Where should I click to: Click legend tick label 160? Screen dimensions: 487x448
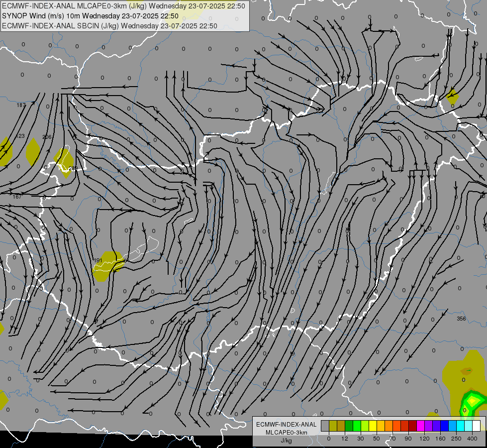[440, 439]
